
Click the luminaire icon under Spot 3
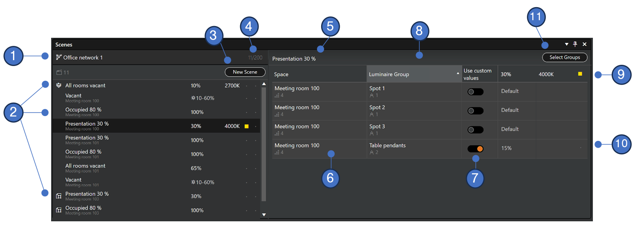coord(372,133)
